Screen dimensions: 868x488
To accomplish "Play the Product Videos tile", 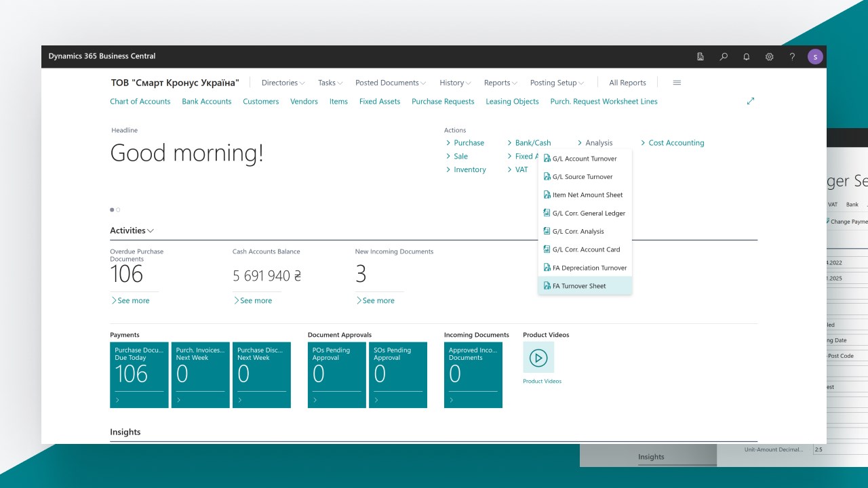I will coord(538,357).
